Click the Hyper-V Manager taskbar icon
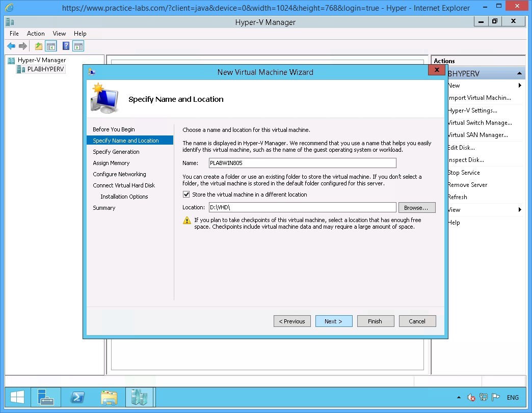532x413 pixels. click(140, 397)
